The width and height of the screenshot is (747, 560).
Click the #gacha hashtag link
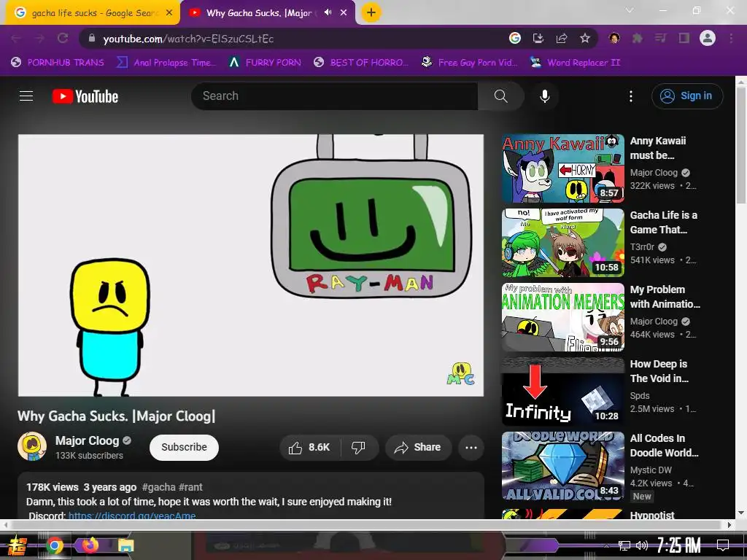coord(158,487)
